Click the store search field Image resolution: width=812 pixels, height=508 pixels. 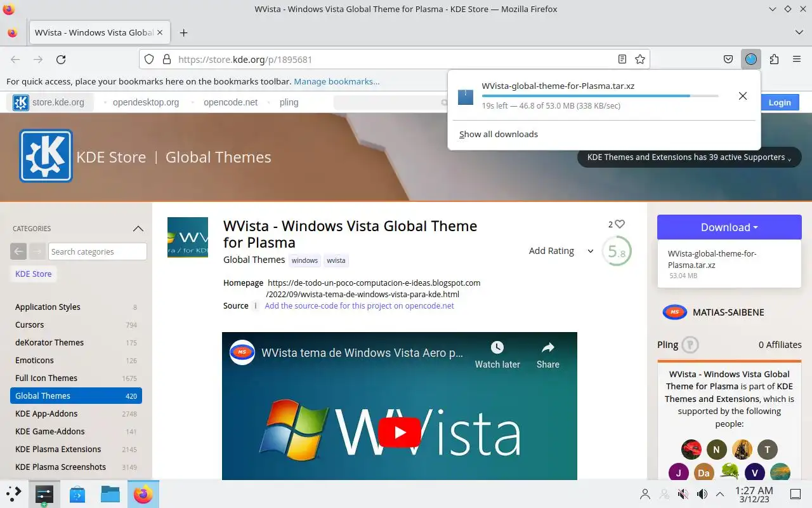pos(390,102)
